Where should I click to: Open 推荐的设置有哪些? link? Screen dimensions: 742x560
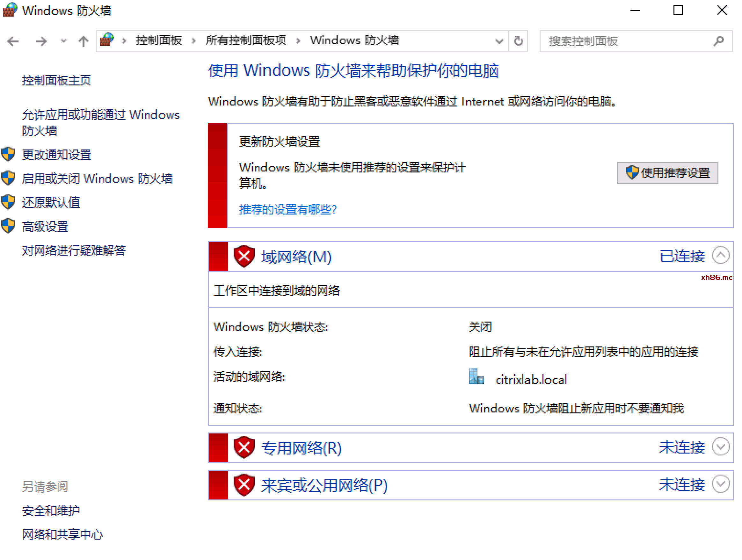pos(288,209)
